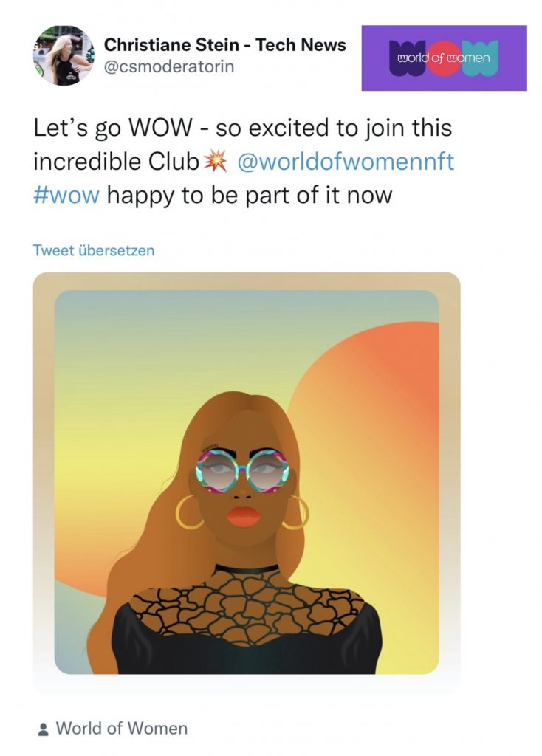Open the NFT portrait image
This screenshot has height=756, width=542.
point(247,481)
